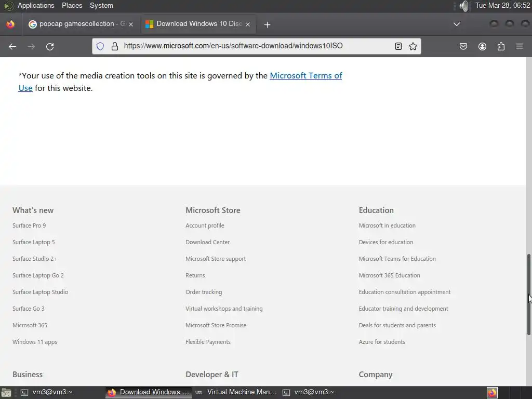Open Returns link
Image resolution: width=532 pixels, height=399 pixels.
coord(195,275)
